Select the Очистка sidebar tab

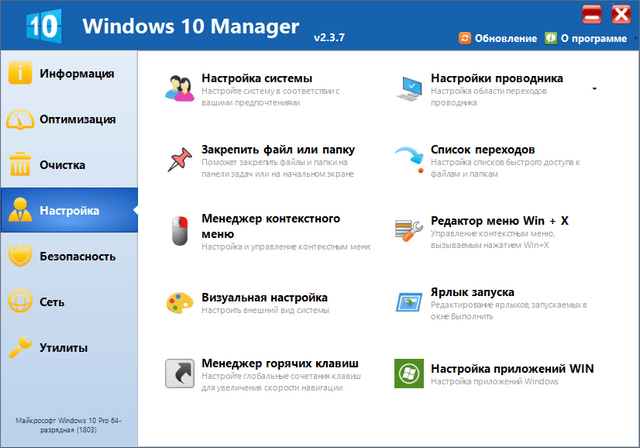tap(67, 165)
